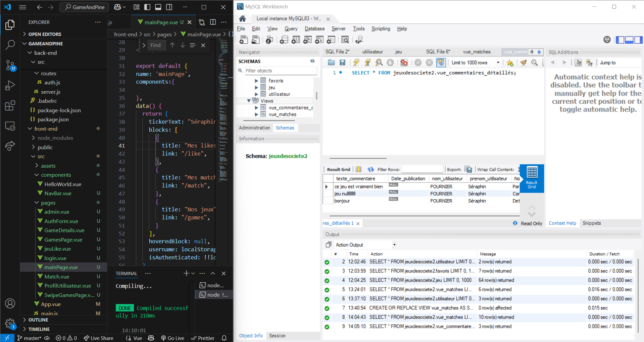Toggle Workbench left sidebar panel visibility

coord(620,40)
